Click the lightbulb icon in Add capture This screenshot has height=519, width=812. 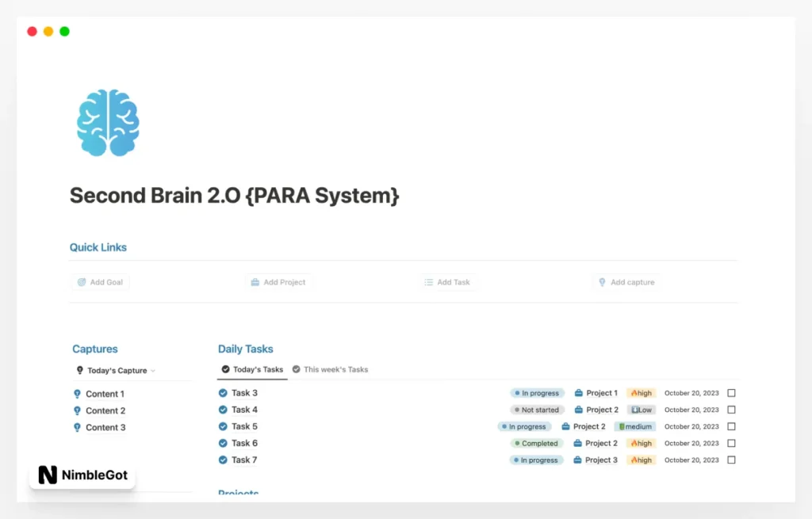(x=602, y=282)
